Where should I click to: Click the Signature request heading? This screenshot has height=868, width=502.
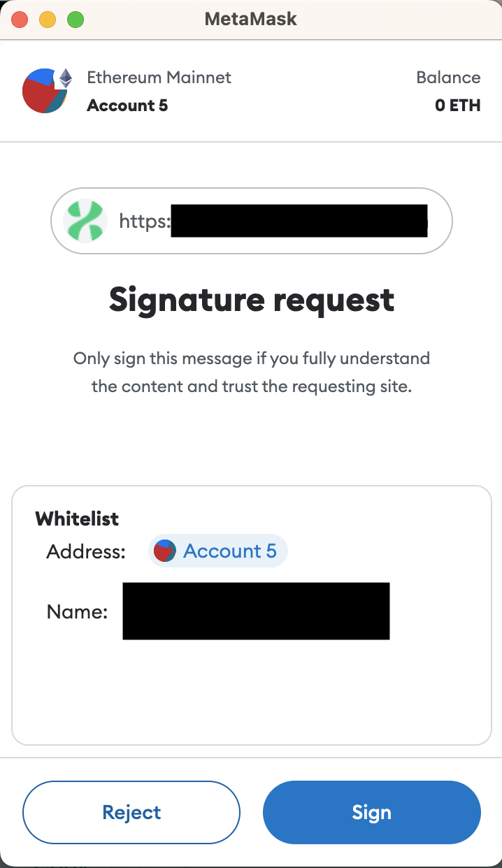tap(252, 301)
